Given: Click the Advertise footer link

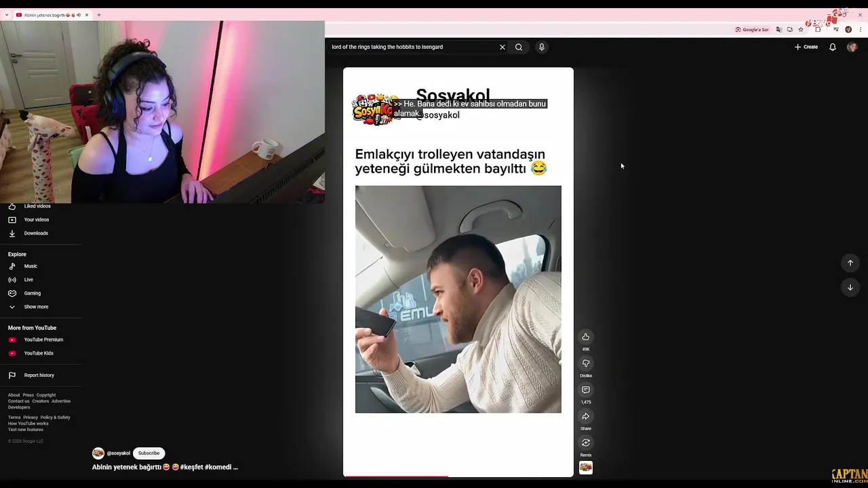Looking at the screenshot, I should pos(61,401).
